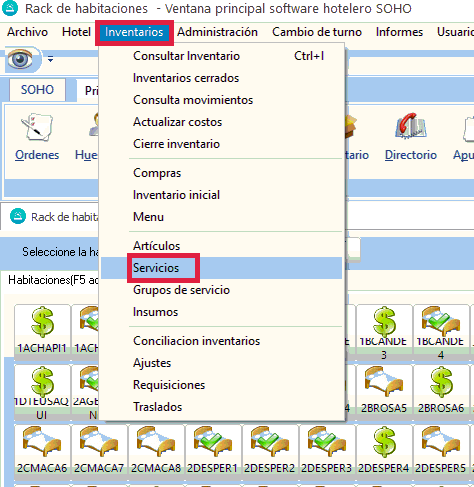Select room 2CMACA8 bed icon

[x=156, y=442]
